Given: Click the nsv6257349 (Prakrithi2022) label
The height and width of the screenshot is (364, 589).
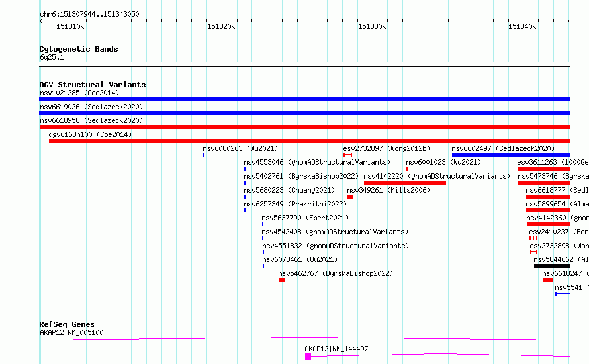Looking at the screenshot, I should point(295,204).
